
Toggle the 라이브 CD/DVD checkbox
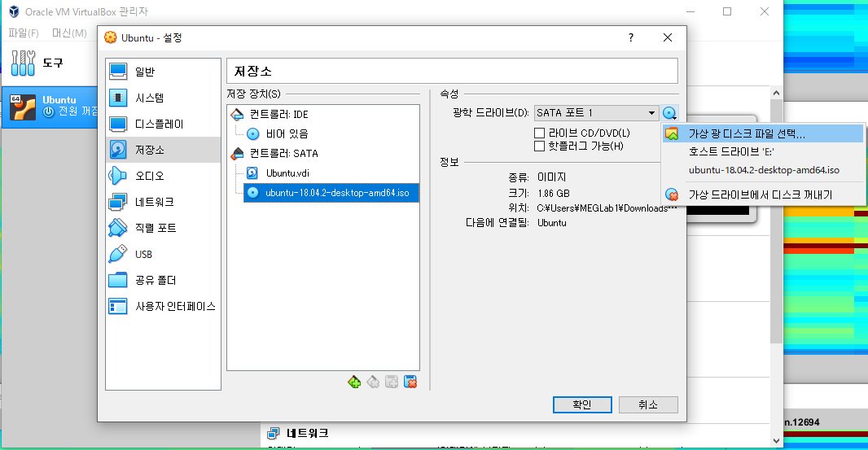[539, 133]
